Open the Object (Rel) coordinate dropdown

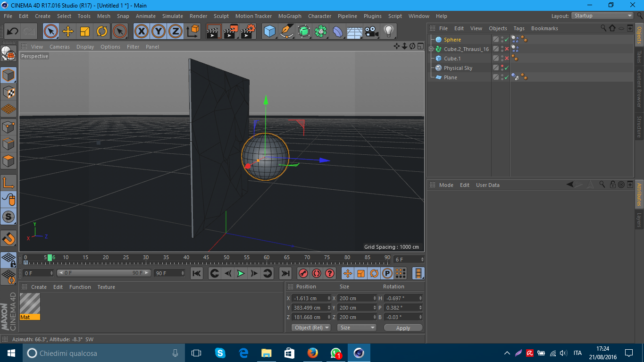(311, 328)
